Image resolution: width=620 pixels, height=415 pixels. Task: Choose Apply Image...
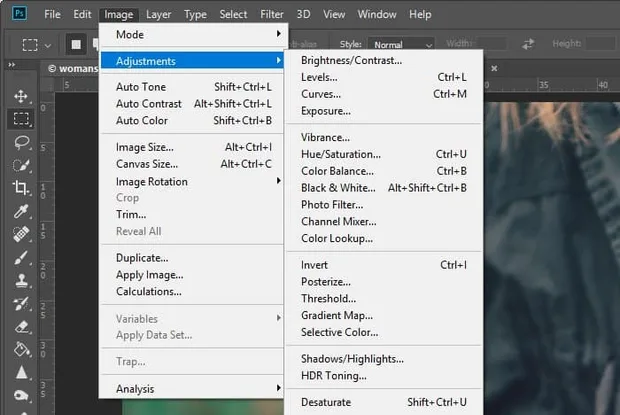(193, 275)
